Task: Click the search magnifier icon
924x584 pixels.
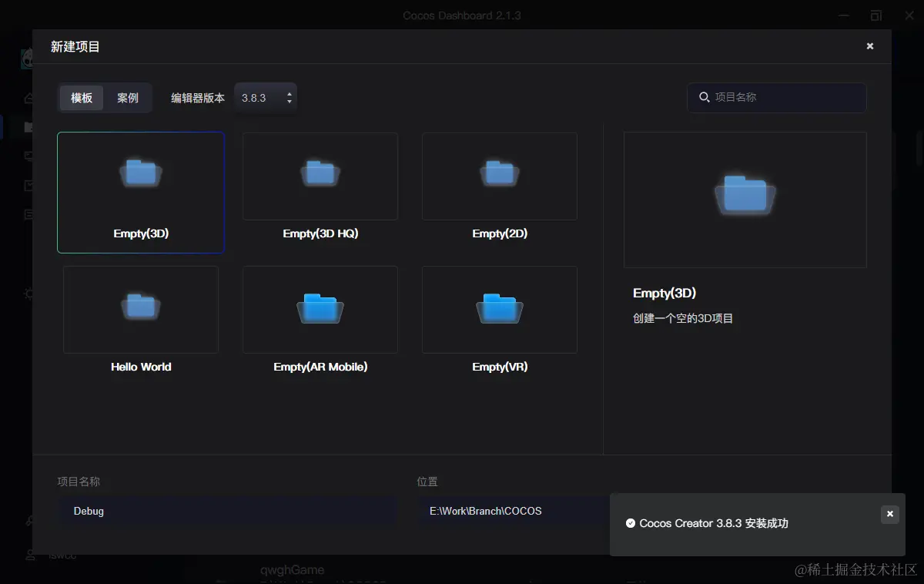Action: (704, 97)
